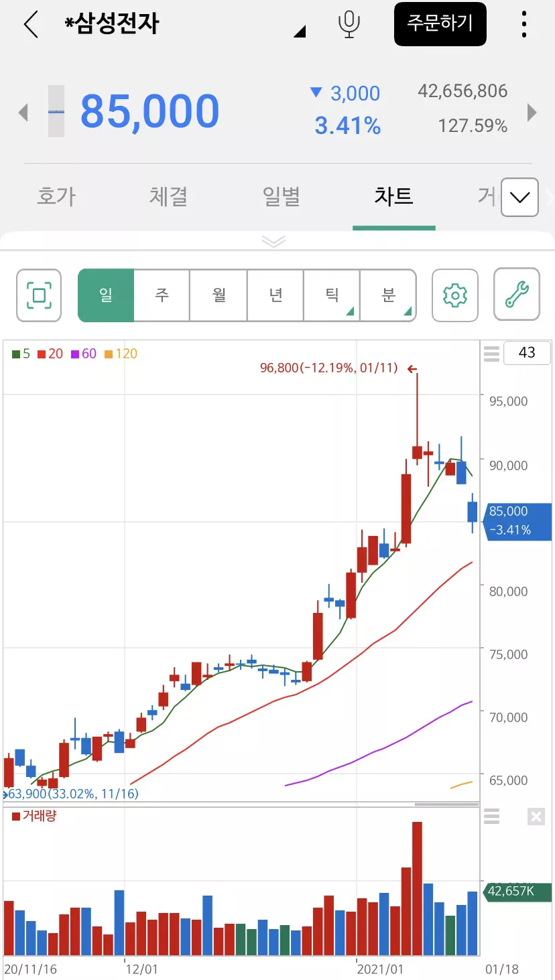The height and width of the screenshot is (980, 555).
Task: Tap the 3,000 price change value
Action: coord(355,93)
